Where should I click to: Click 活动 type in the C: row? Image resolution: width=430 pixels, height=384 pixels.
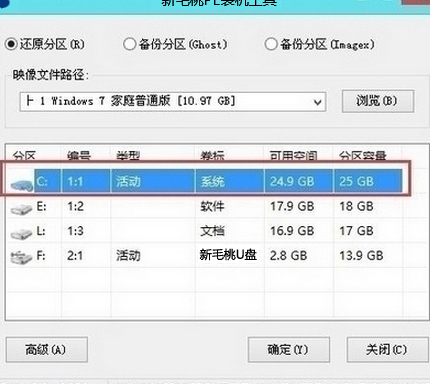[x=128, y=182]
